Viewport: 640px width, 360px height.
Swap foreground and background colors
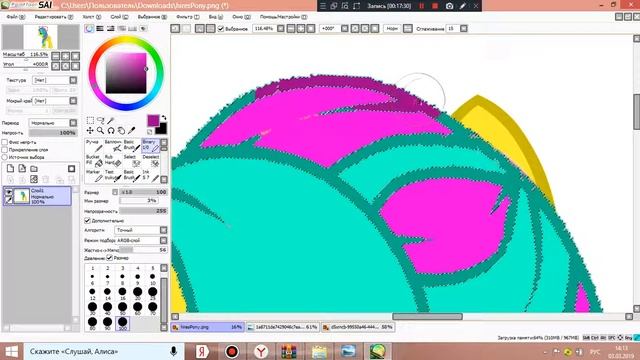(x=164, y=118)
